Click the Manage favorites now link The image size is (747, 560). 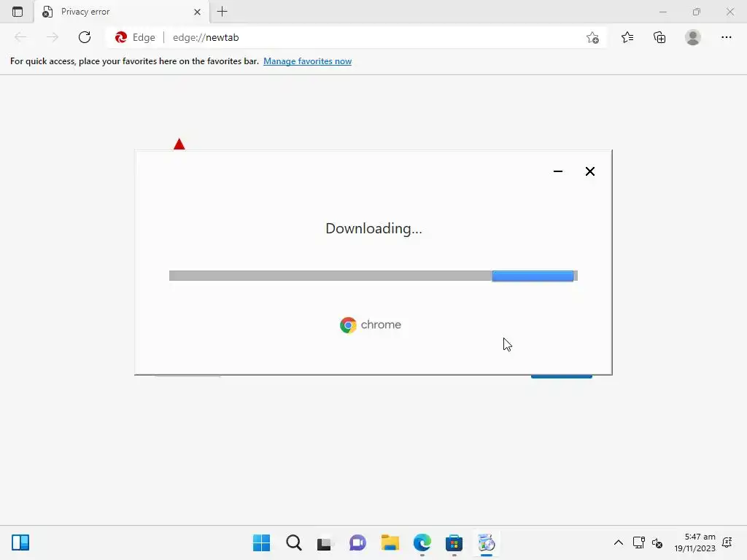click(x=307, y=61)
